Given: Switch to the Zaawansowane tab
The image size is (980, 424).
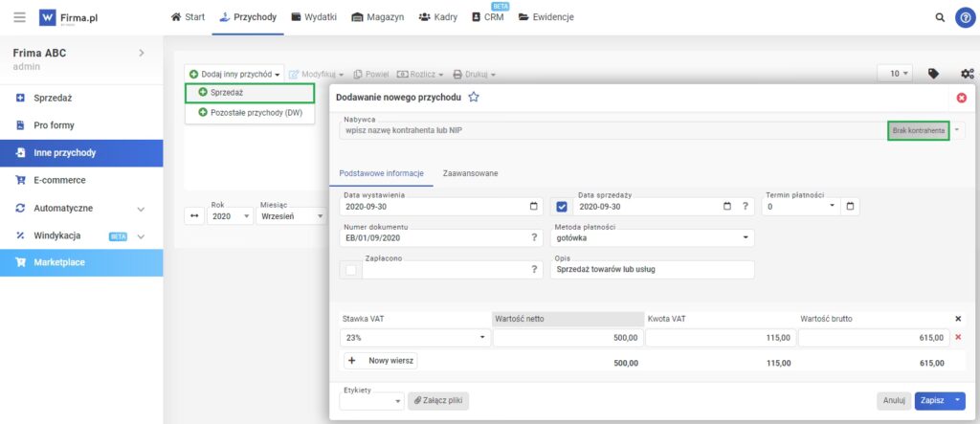Looking at the screenshot, I should click(x=469, y=173).
